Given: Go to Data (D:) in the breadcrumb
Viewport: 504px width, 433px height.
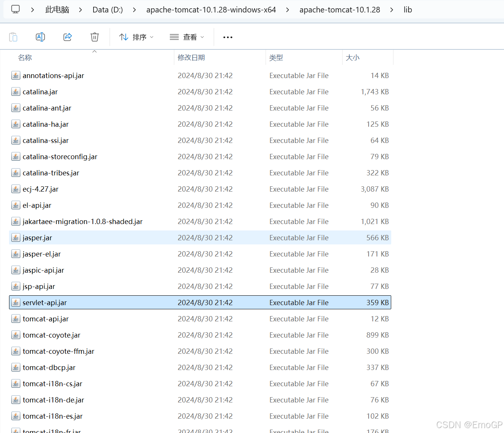Looking at the screenshot, I should [x=108, y=10].
